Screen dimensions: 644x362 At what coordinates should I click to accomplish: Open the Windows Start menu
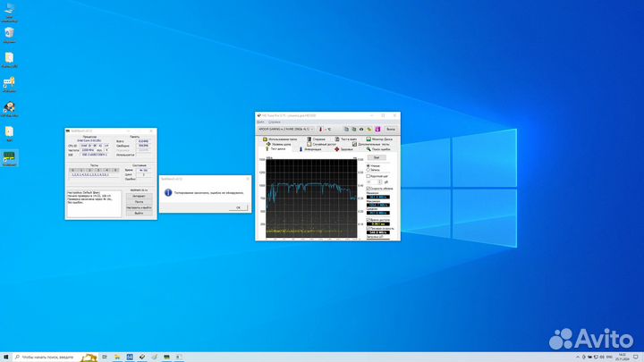click(x=5, y=357)
